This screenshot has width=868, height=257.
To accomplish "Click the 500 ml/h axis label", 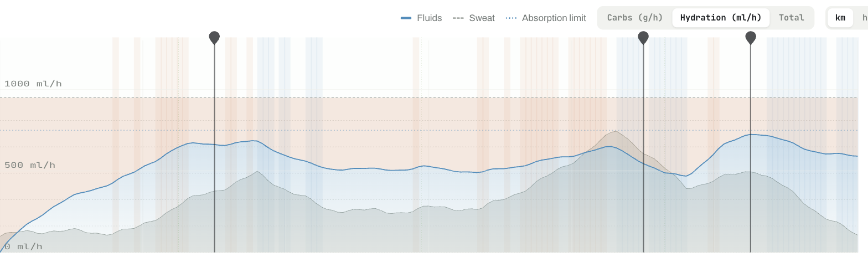I will tap(30, 166).
